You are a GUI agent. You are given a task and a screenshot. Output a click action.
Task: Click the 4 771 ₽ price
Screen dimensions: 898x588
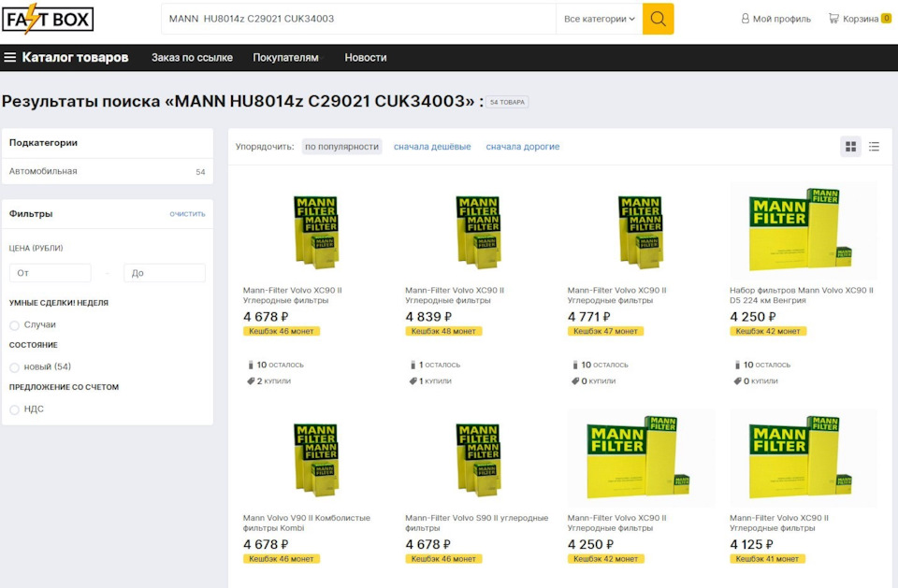pos(588,317)
